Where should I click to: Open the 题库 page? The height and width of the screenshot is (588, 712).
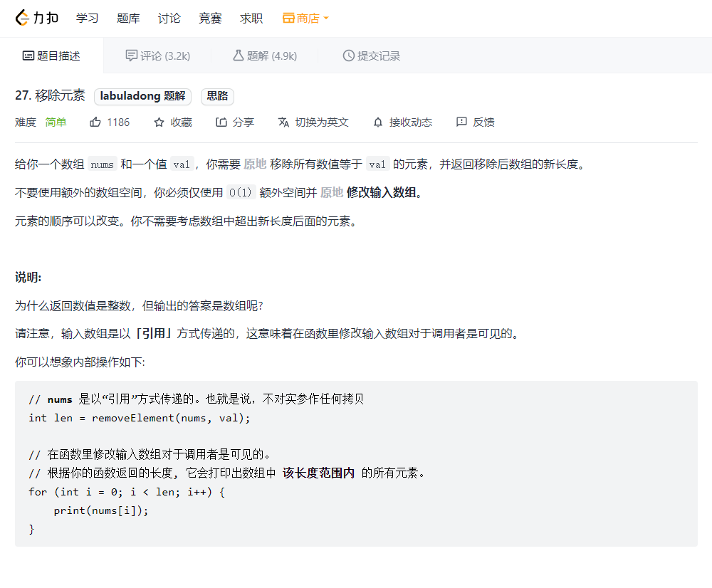(x=128, y=18)
